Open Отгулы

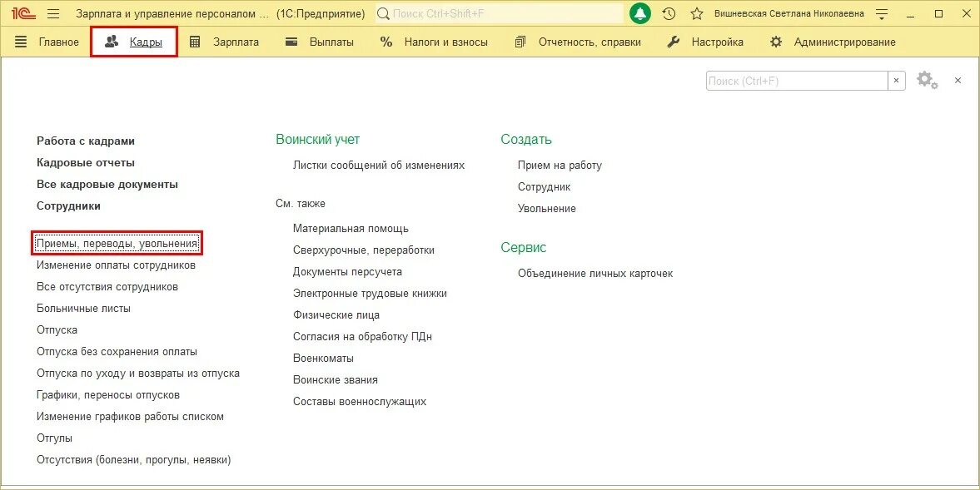click(x=54, y=438)
